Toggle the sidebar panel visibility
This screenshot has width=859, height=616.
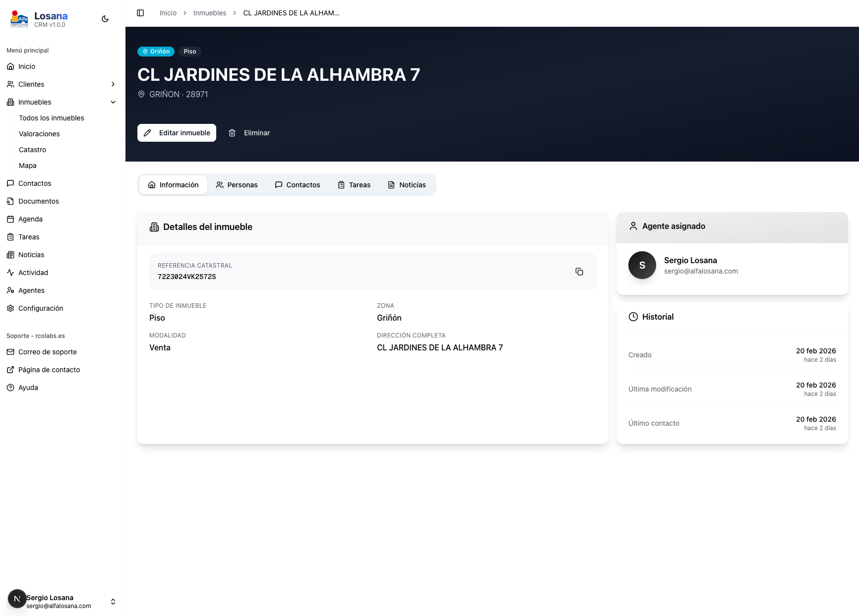click(x=140, y=13)
